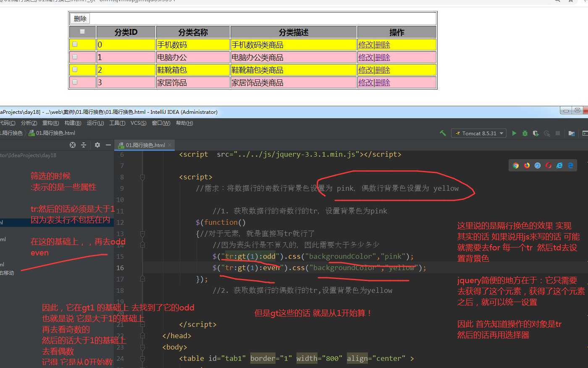Click the 手机数码类商品 description cell
Screen dimensions: 588x368
click(294, 45)
